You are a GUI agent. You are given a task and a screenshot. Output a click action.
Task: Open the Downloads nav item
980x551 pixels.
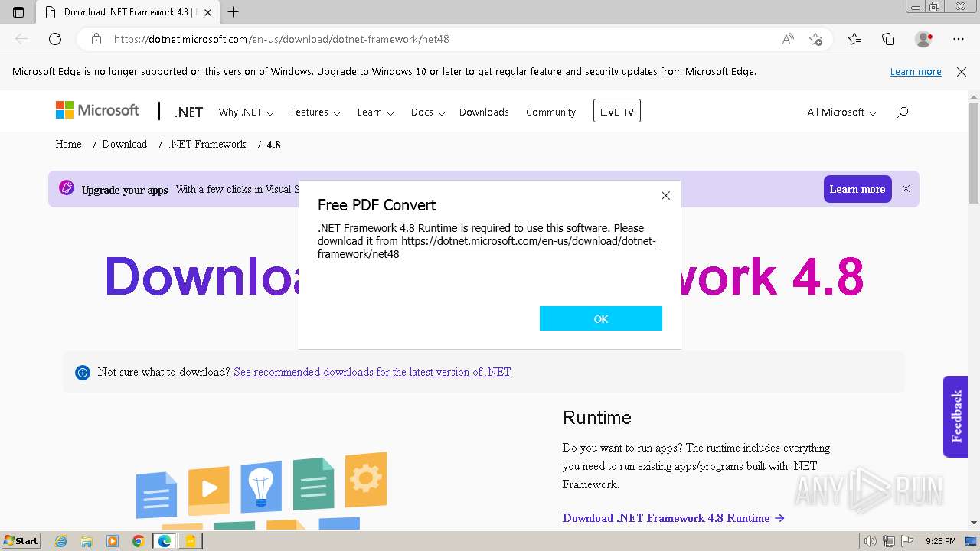(484, 112)
